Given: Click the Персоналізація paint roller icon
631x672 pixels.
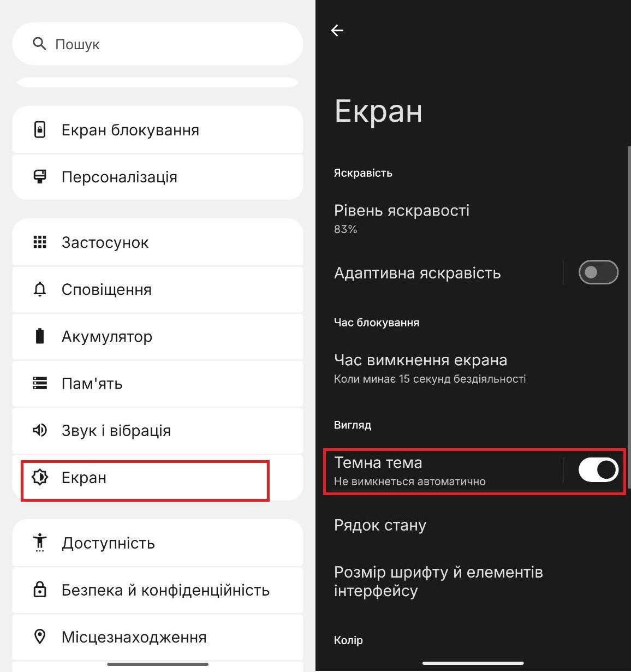Looking at the screenshot, I should coord(39,177).
